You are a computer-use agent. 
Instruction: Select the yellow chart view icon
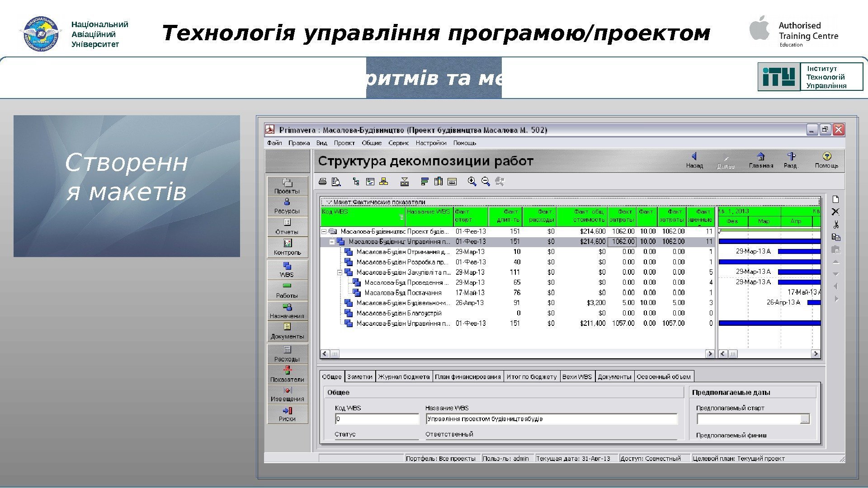(x=384, y=182)
